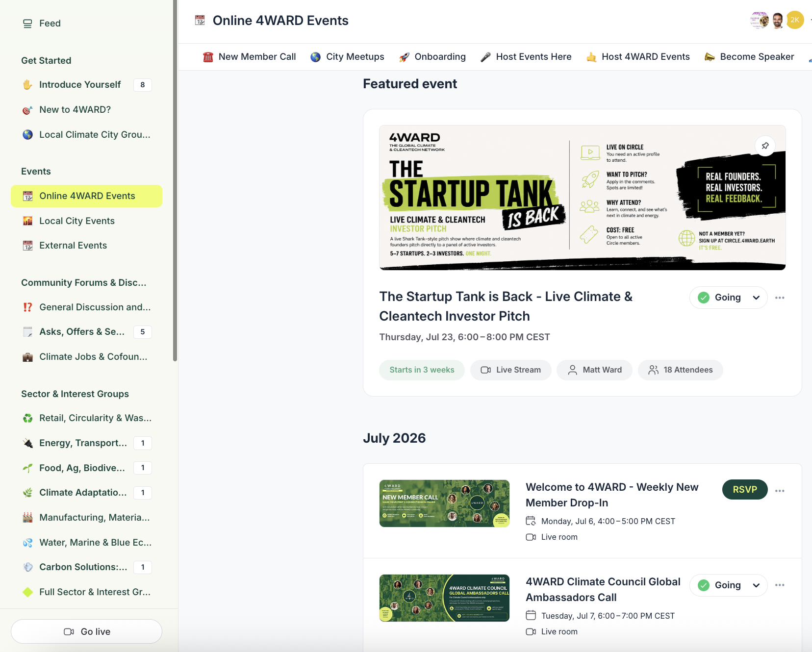
Task: RSVP to Weekly New Member Drop-In
Action: point(745,489)
